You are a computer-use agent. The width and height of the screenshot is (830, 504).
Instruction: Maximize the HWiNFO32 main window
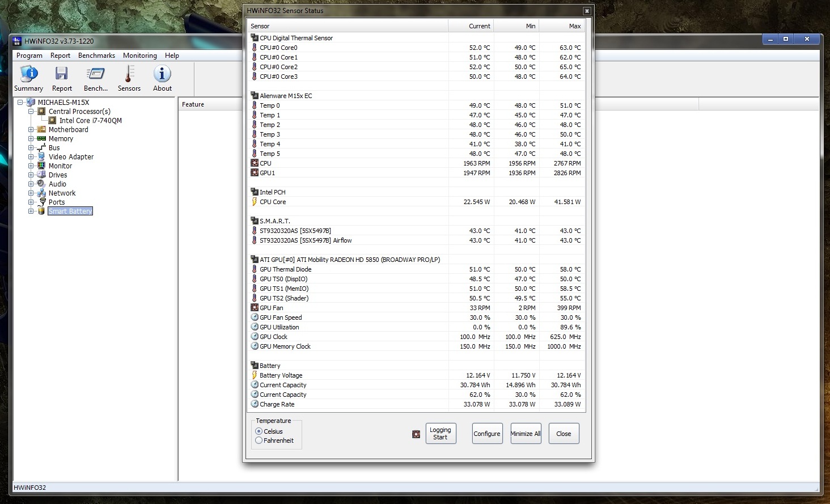786,39
